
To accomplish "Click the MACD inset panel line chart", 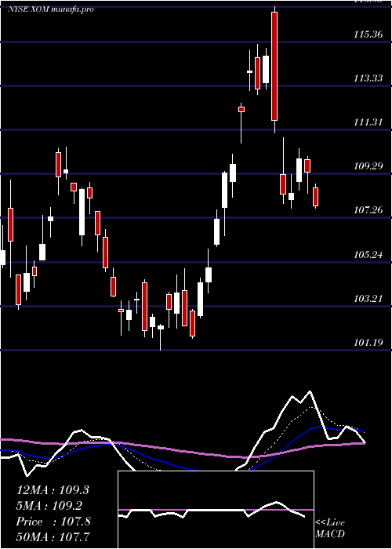I will pyautogui.click(x=216, y=510).
